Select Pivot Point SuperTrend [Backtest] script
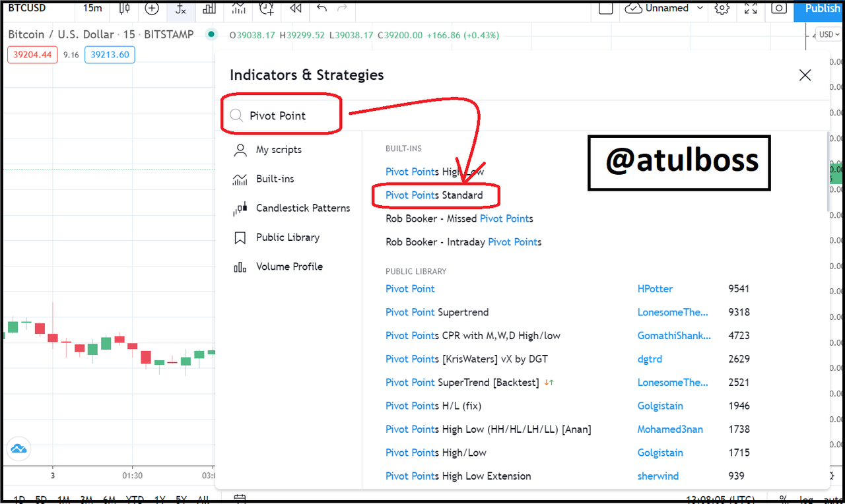Image resolution: width=845 pixels, height=504 pixels. (463, 383)
